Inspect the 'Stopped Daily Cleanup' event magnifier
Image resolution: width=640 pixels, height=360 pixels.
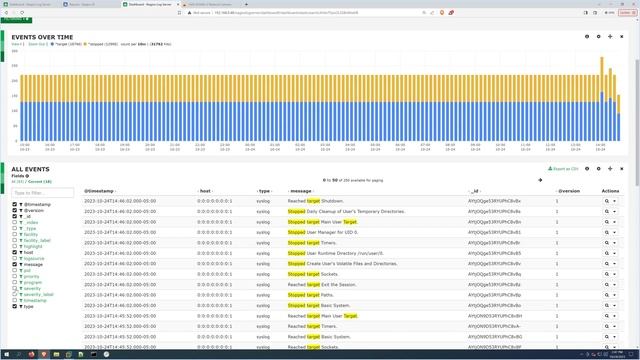(x=607, y=211)
